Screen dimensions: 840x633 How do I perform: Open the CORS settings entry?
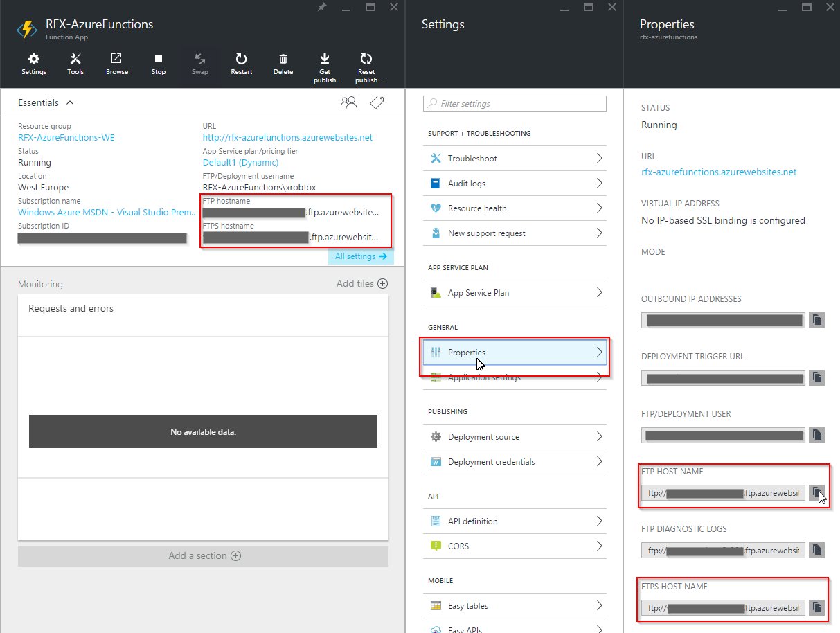click(514, 546)
